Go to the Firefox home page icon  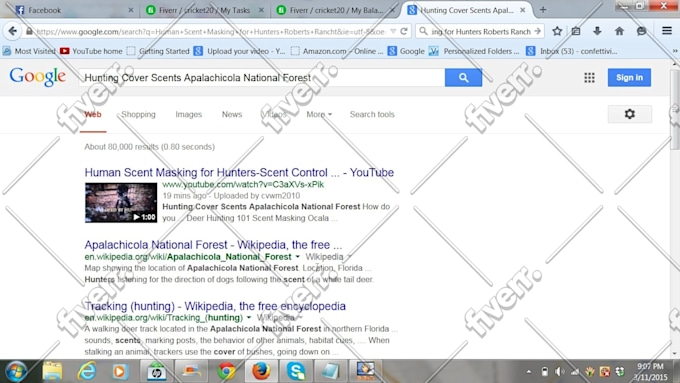click(x=619, y=31)
